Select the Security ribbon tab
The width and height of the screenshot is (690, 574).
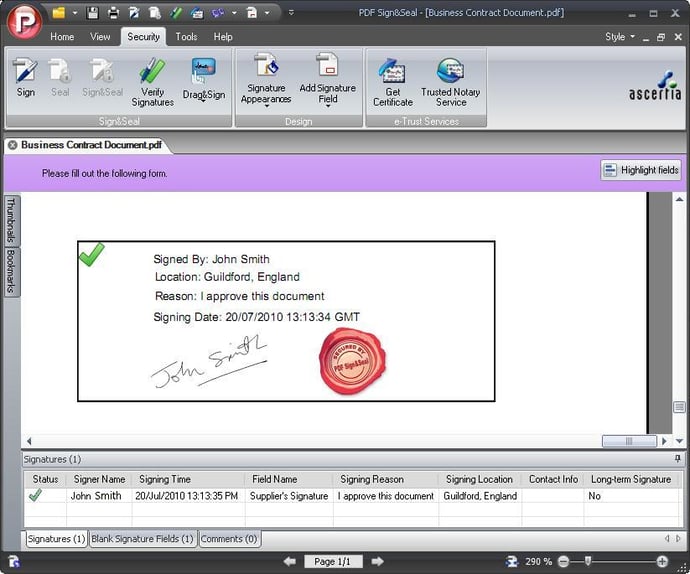pos(143,37)
